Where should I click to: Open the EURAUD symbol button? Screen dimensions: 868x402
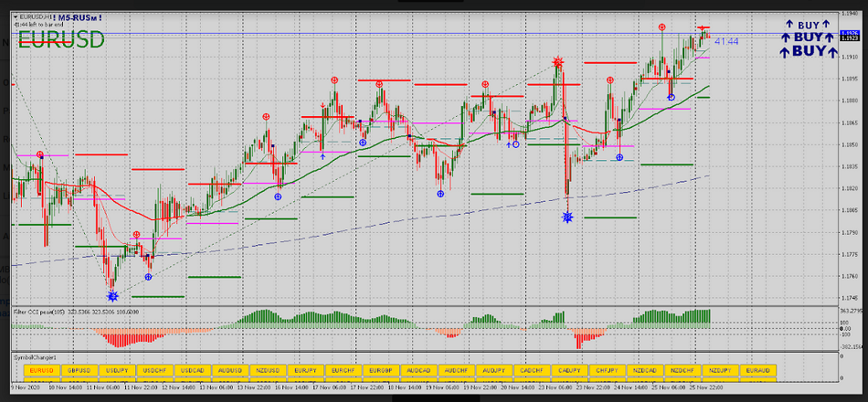pyautogui.click(x=757, y=370)
